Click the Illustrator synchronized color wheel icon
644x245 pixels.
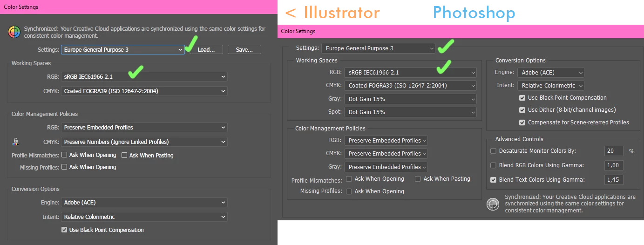[14, 32]
